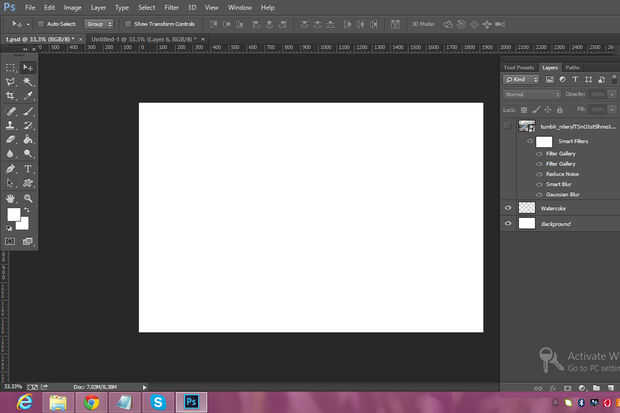Click the foreground color swatch
This screenshot has height=413, width=620.
(x=14, y=215)
